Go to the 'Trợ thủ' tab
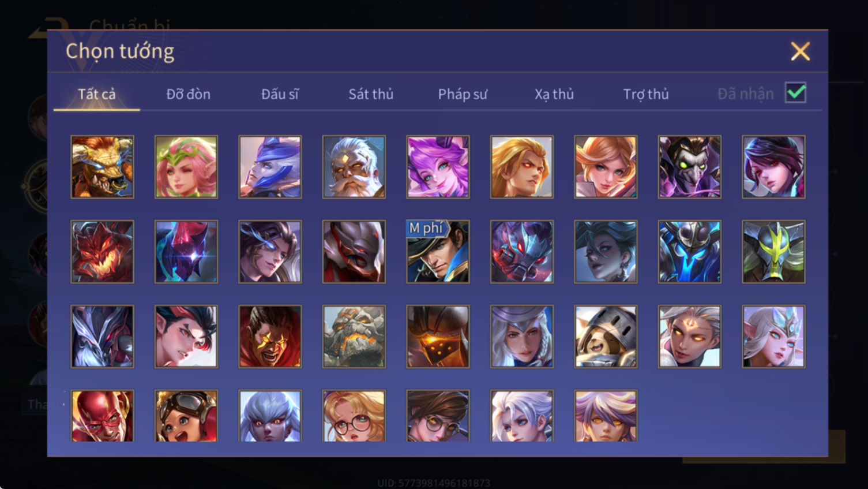 (x=646, y=94)
